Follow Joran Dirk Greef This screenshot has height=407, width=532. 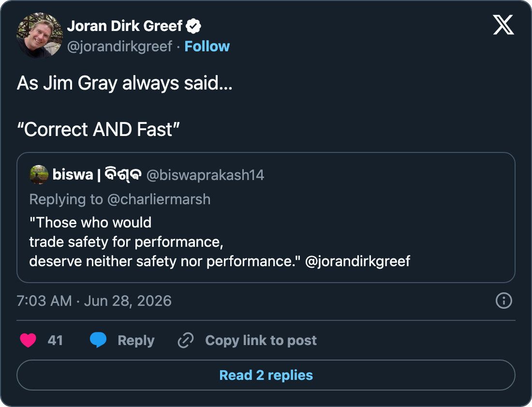pos(207,46)
